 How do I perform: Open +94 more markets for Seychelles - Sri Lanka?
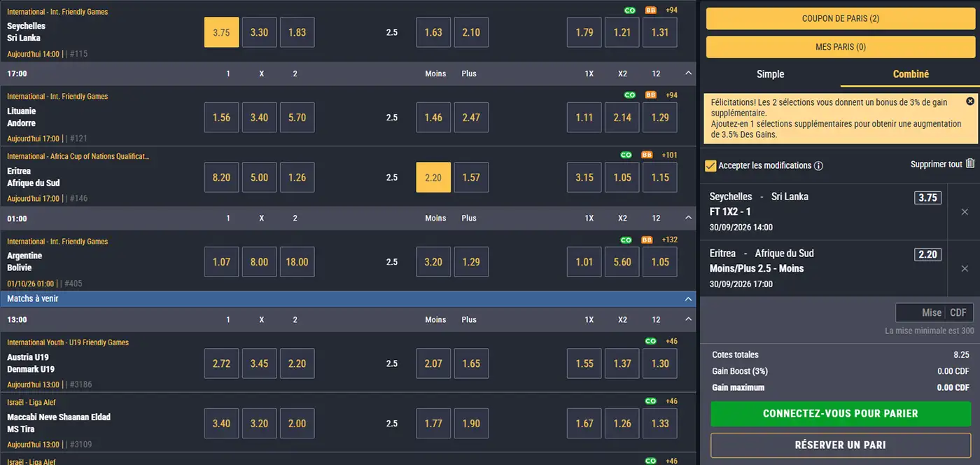(671, 10)
